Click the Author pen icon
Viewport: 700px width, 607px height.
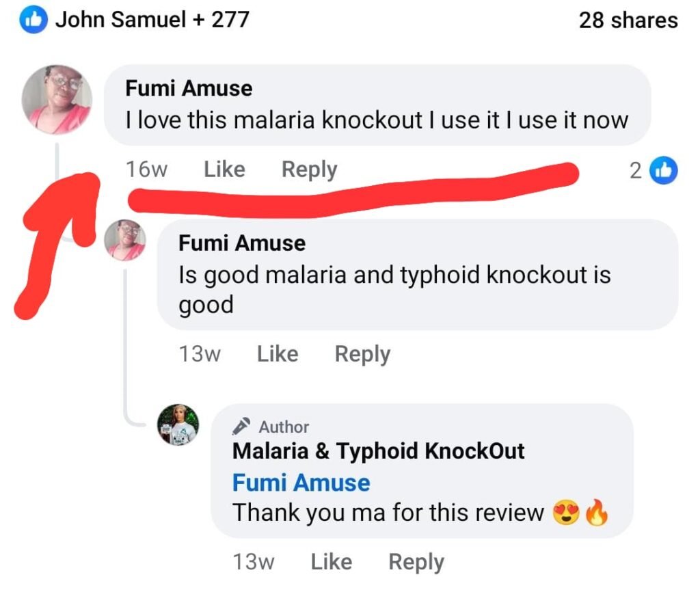tap(241, 427)
